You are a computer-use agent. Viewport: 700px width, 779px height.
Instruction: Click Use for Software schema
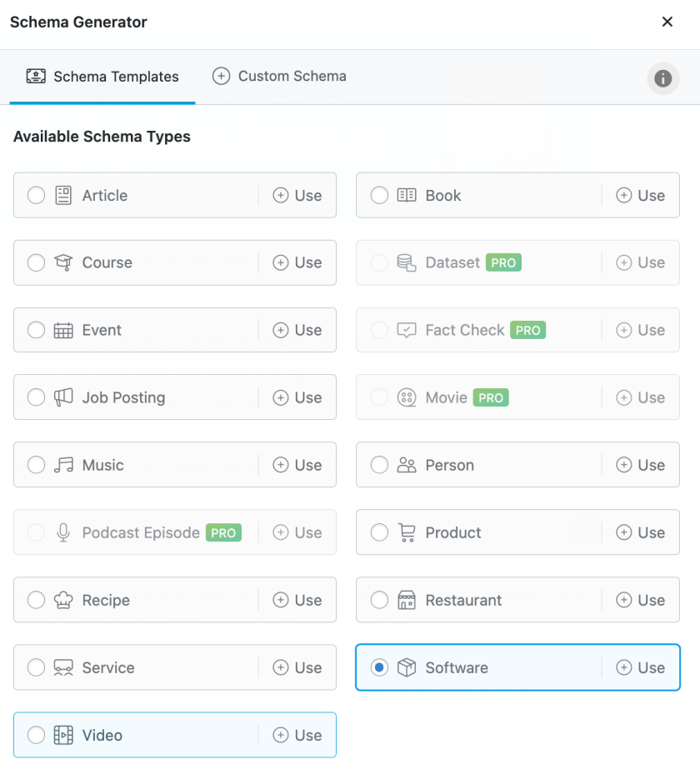point(640,667)
